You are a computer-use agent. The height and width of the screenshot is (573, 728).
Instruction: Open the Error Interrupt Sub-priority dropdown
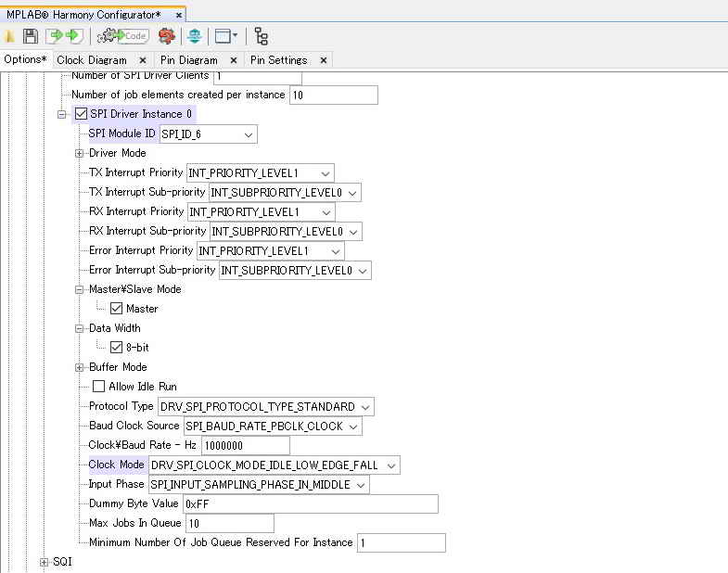(x=295, y=271)
